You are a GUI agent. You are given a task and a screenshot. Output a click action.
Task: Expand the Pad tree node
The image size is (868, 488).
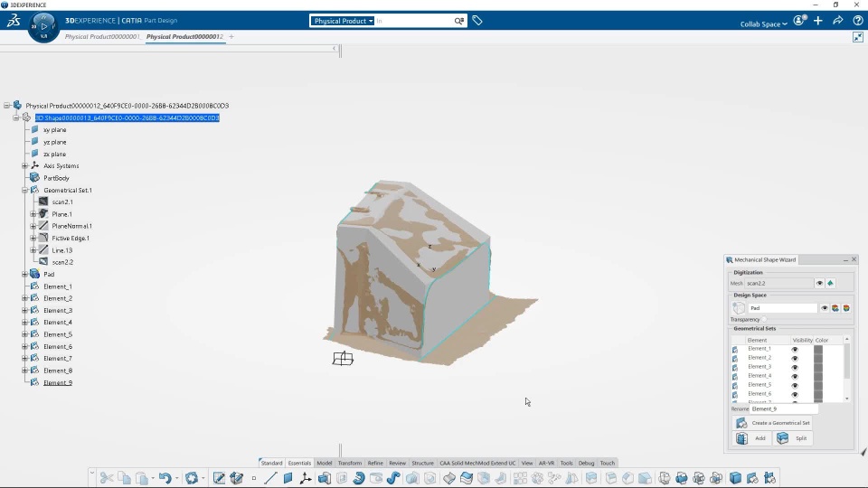[25, 275]
